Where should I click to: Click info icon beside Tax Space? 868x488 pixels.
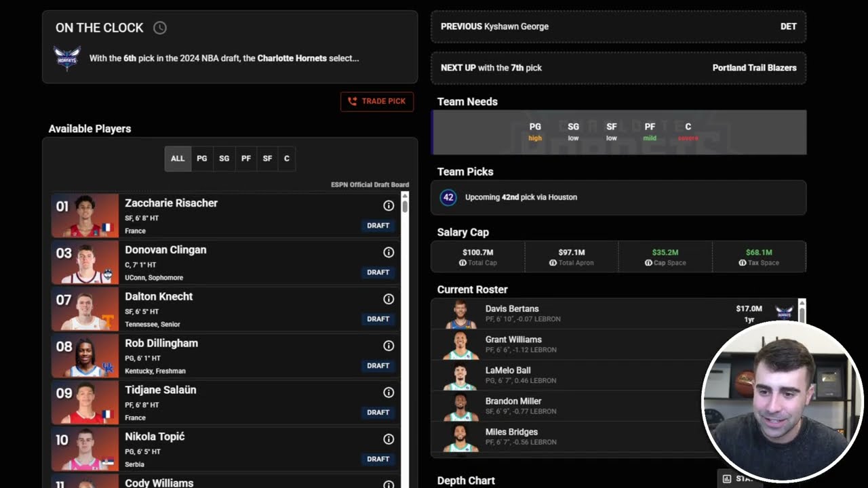pos(742,263)
